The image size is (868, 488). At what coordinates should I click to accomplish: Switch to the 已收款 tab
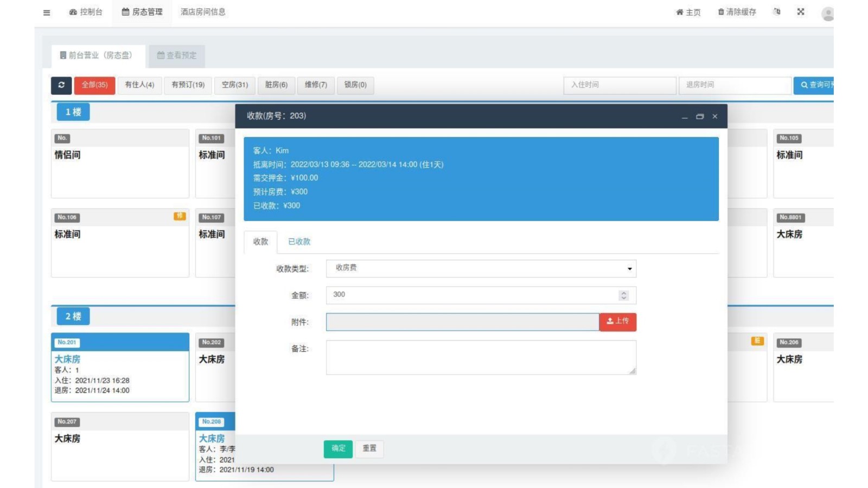point(299,242)
